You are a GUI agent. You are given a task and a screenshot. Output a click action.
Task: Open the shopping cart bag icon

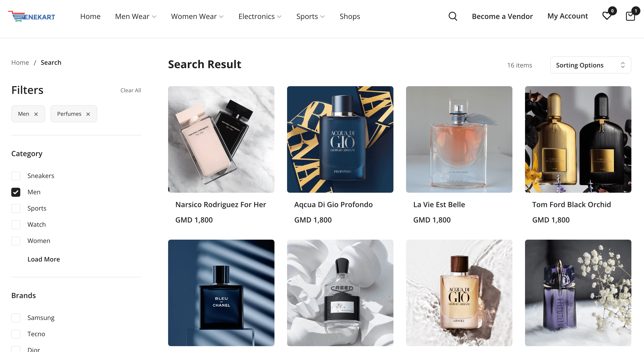pos(630,16)
